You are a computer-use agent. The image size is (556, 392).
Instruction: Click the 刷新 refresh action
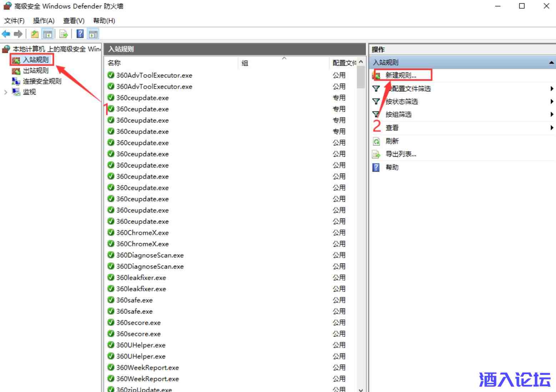tap(392, 141)
